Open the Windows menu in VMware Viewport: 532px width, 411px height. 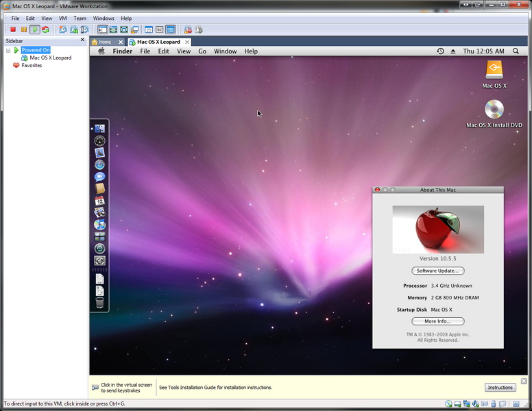[104, 18]
